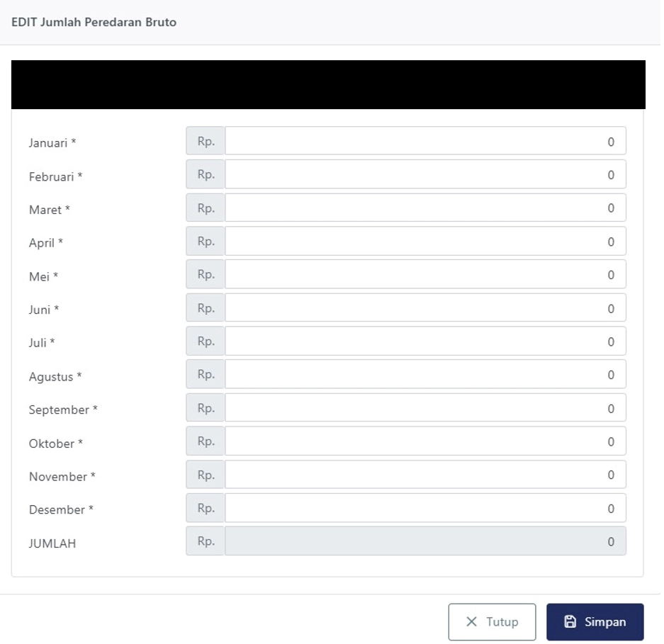Click the X icon on Tutup button
The width and height of the screenshot is (664, 644).
click(x=471, y=622)
